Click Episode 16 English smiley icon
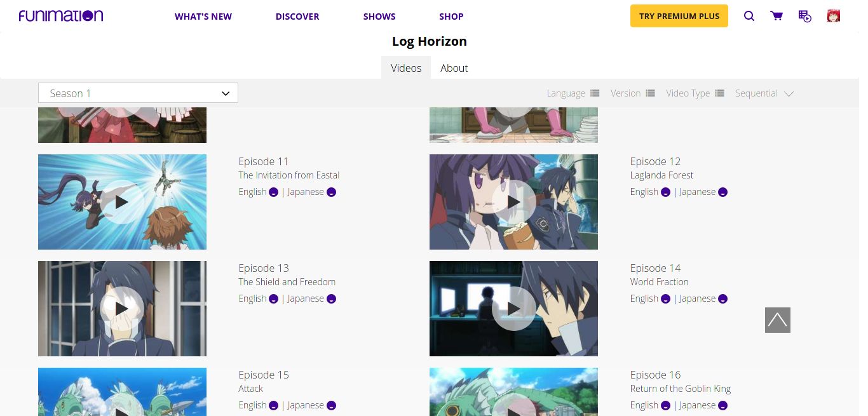 coord(665,406)
